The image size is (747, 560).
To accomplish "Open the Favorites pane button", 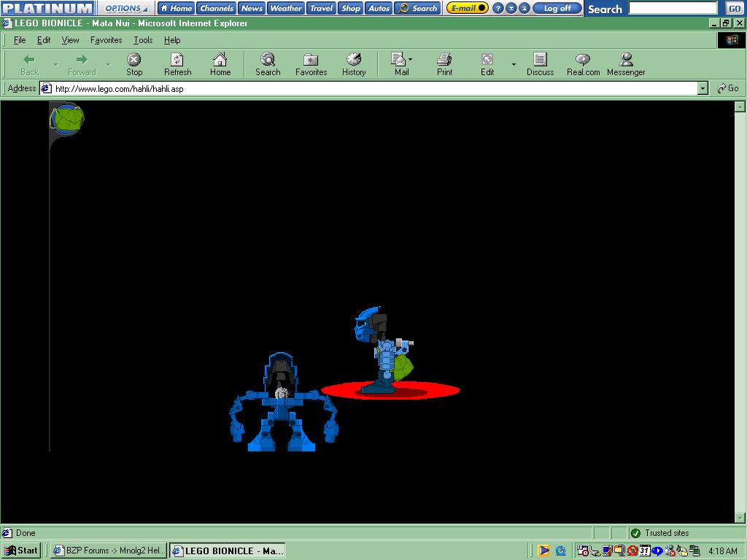I will coord(311,64).
